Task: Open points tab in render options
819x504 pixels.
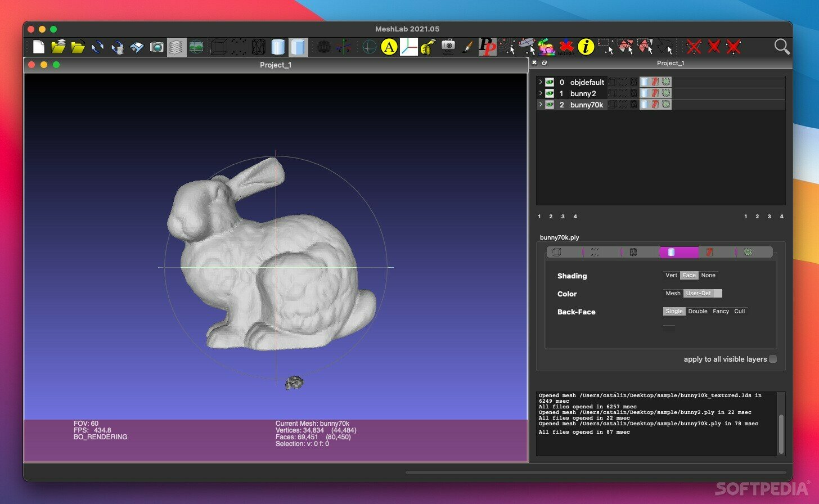Action: click(595, 252)
